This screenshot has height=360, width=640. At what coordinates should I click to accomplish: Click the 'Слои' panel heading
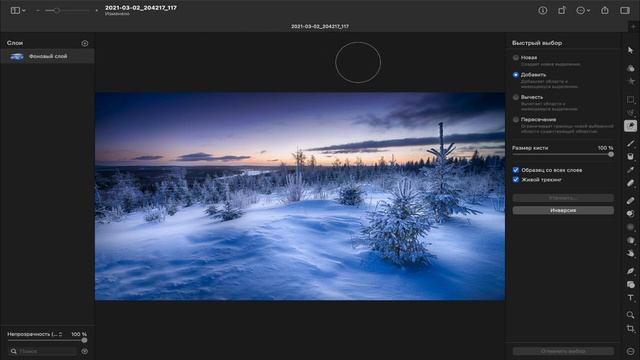[x=15, y=43]
